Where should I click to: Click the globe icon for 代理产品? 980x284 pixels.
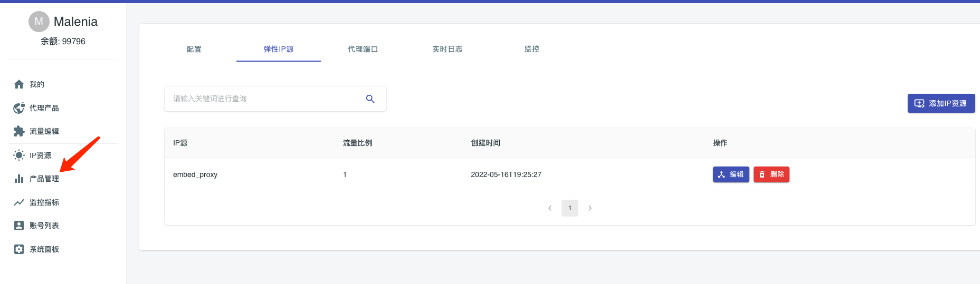point(19,108)
